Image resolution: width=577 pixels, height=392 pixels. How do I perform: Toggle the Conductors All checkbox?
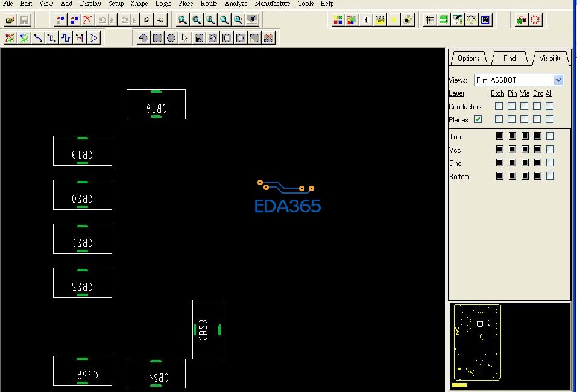click(550, 106)
